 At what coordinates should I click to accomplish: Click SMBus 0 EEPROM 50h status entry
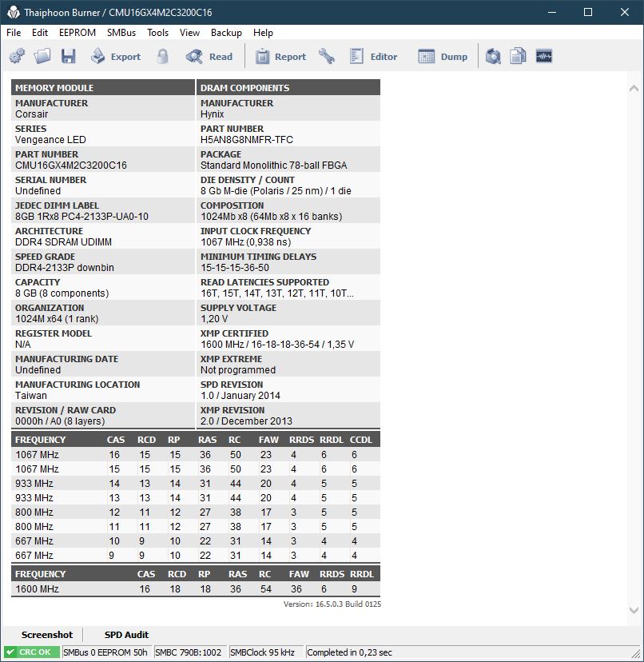tap(105, 652)
